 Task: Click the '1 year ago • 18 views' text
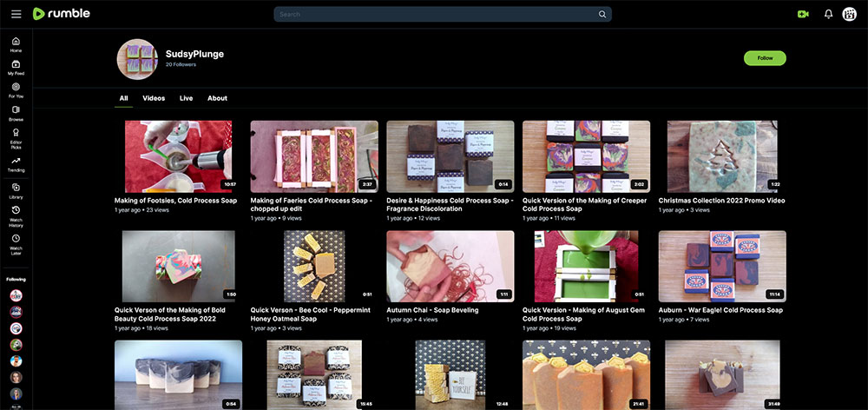141,328
